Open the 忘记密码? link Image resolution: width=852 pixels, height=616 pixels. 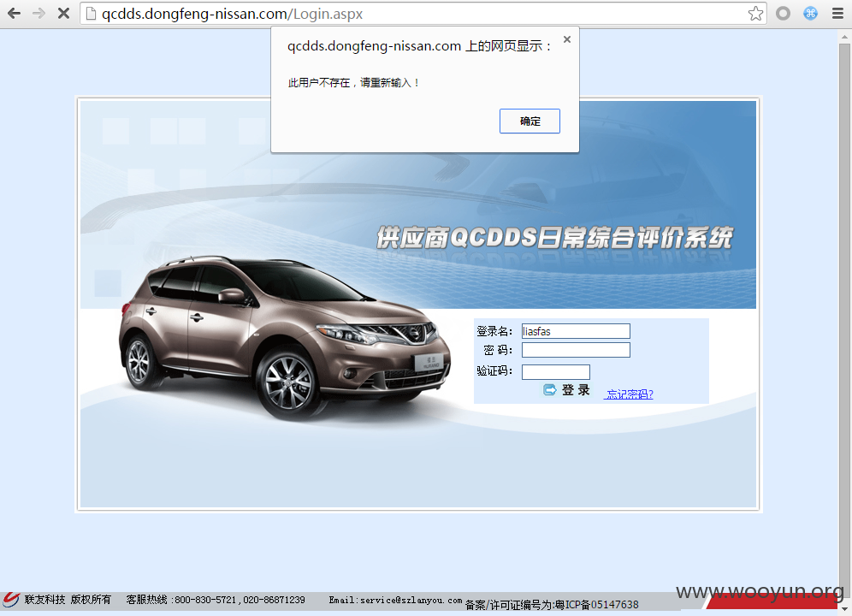[630, 394]
